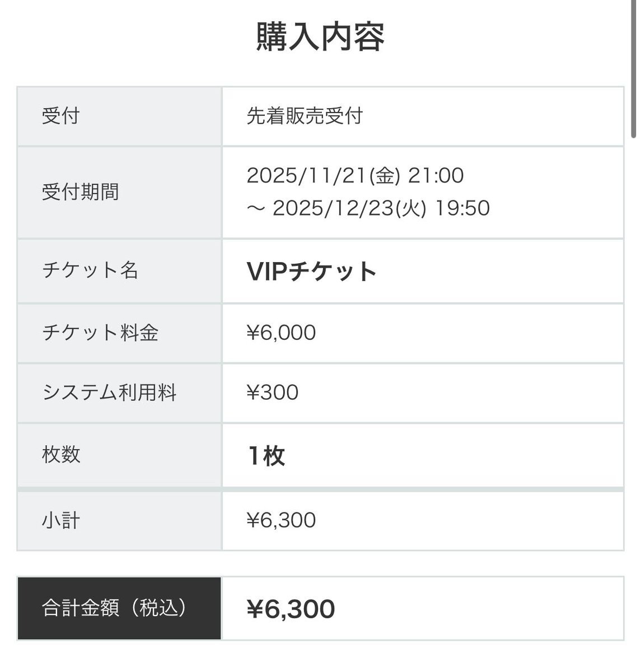641x672 pixels.
Task: Select the システム利用料 label
Action: click(x=110, y=392)
